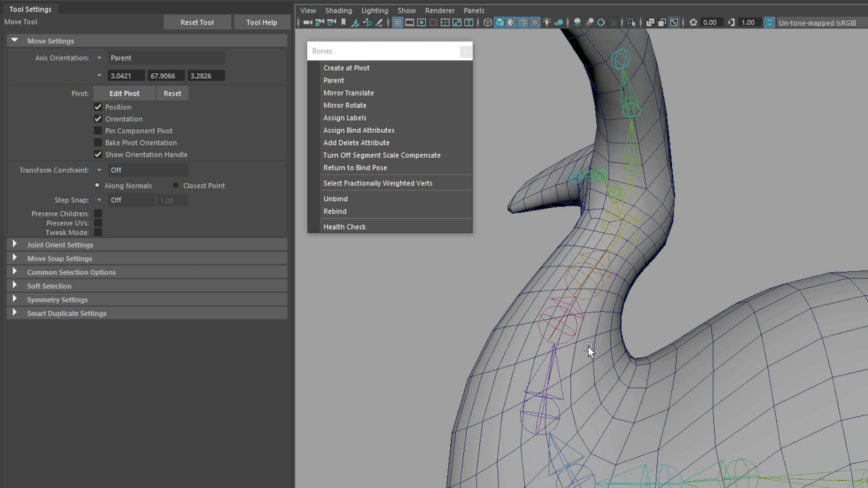The height and width of the screenshot is (488, 868).
Task: Expand Smart Duplicate Settings section
Action: click(x=15, y=313)
